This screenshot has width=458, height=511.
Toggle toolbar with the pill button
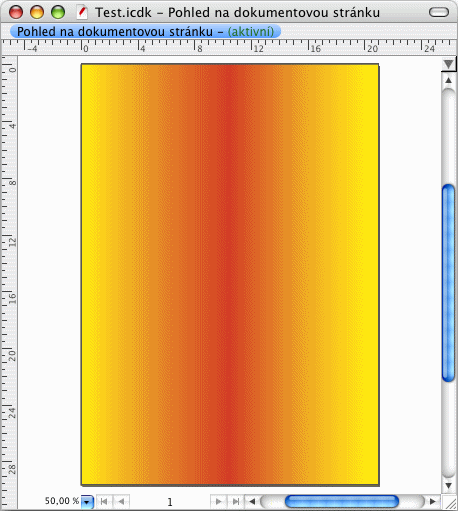click(x=439, y=12)
